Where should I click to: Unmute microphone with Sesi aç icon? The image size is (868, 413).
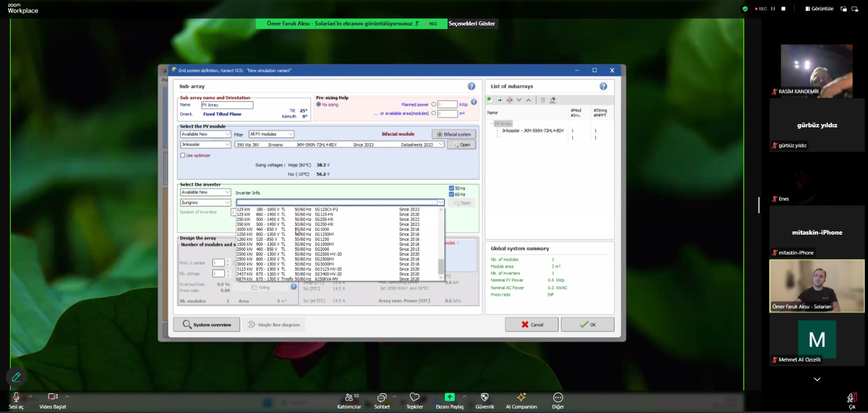pos(16,398)
